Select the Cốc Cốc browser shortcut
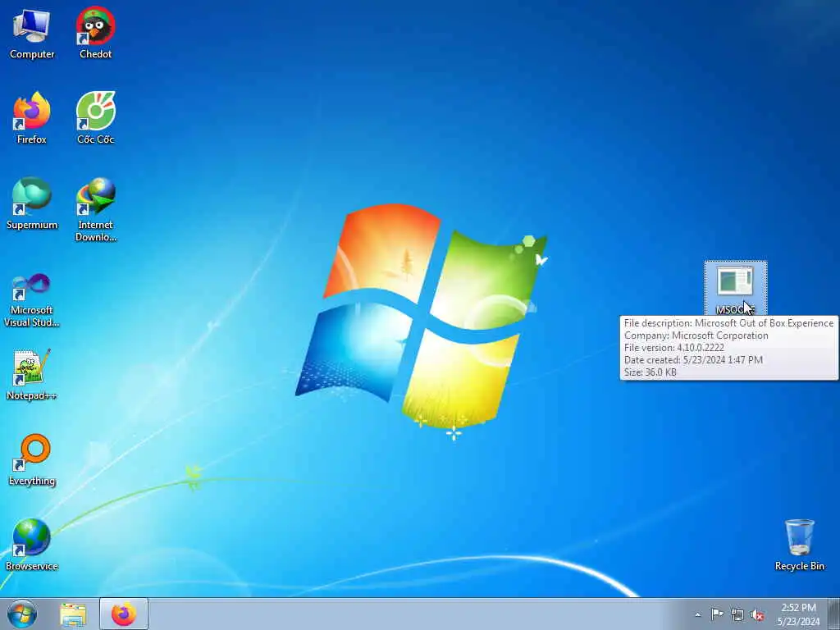Viewport: 840px width, 630px height. point(95,118)
